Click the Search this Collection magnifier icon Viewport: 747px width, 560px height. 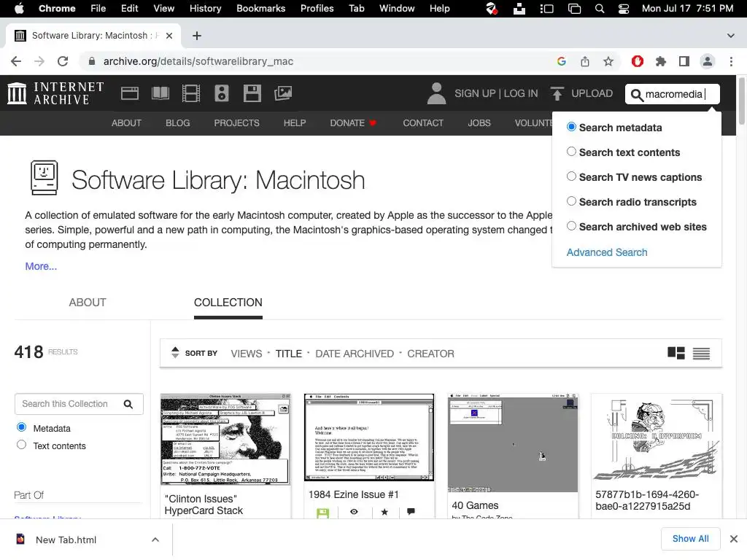tap(128, 404)
